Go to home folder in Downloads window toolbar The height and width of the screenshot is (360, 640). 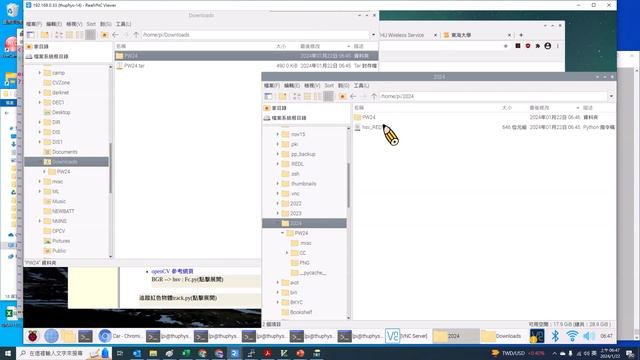(104, 35)
